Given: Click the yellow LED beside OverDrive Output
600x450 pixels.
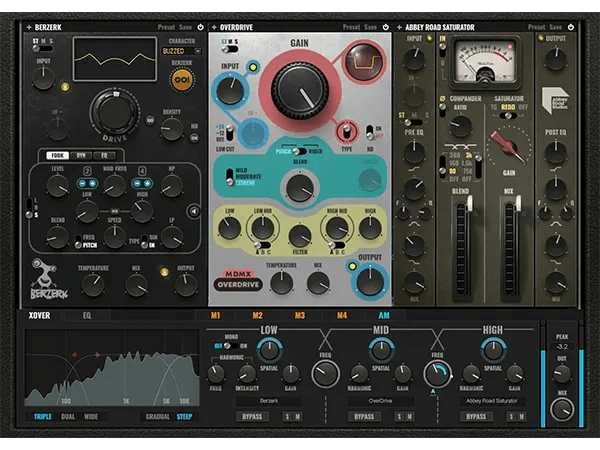Looking at the screenshot, I should (352, 266).
